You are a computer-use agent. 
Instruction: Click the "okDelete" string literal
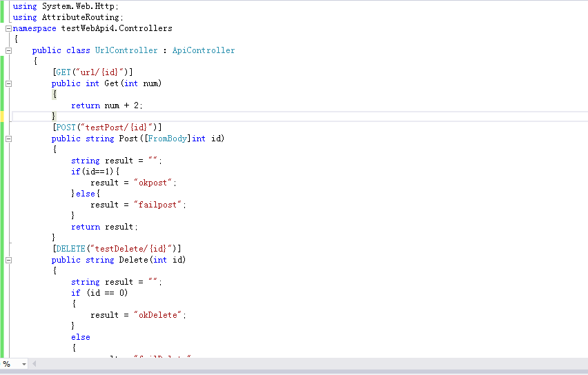pos(158,315)
